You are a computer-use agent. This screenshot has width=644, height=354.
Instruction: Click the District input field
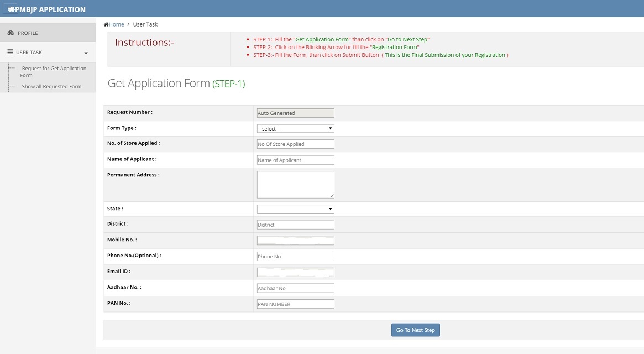pyautogui.click(x=295, y=224)
